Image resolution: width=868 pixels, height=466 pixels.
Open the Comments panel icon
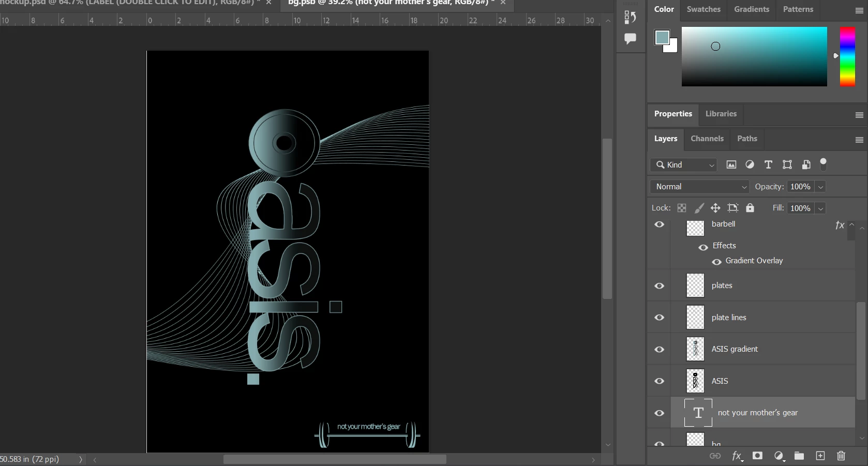(x=630, y=39)
